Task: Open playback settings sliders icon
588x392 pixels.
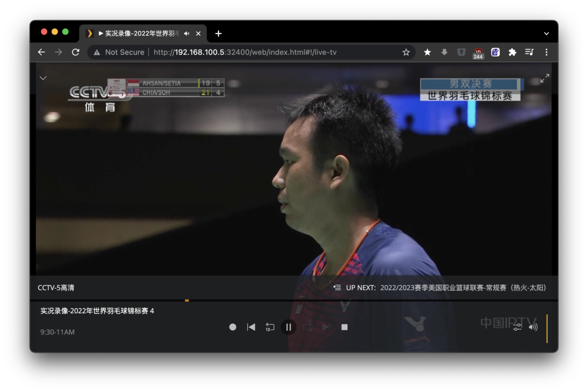Action: [x=517, y=327]
